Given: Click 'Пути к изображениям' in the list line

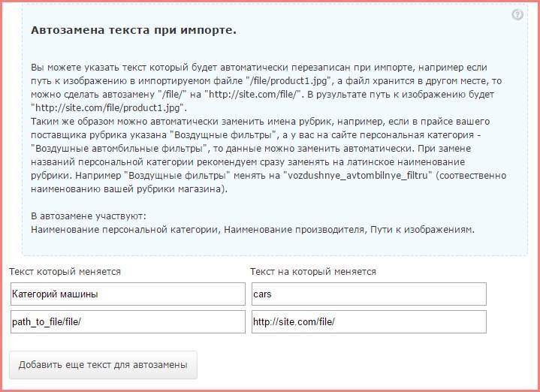Looking at the screenshot, I should [419, 230].
